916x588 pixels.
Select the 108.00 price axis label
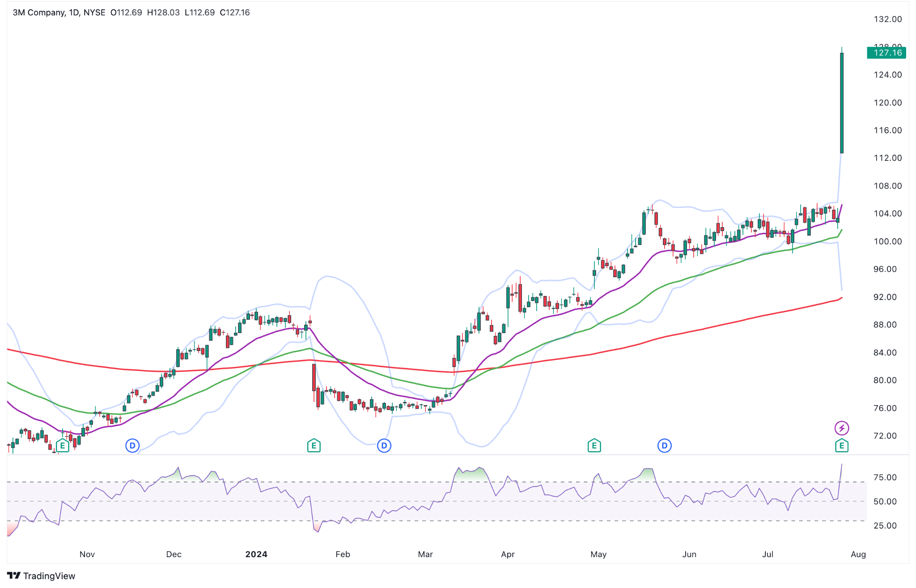click(888, 186)
